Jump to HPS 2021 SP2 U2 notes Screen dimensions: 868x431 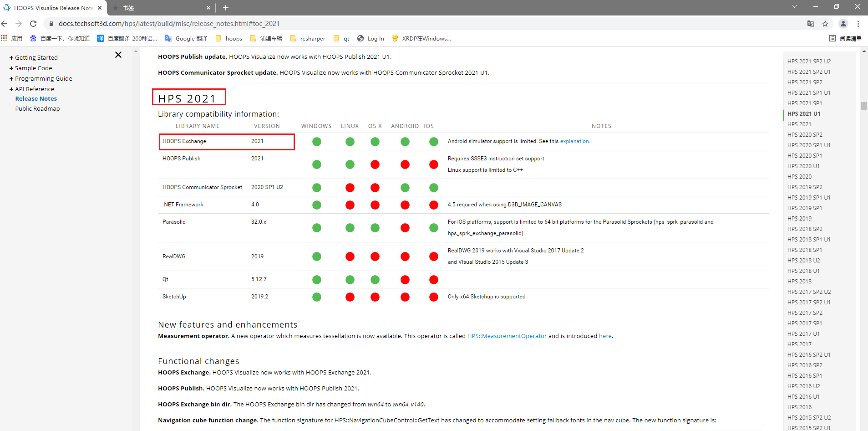coord(809,61)
